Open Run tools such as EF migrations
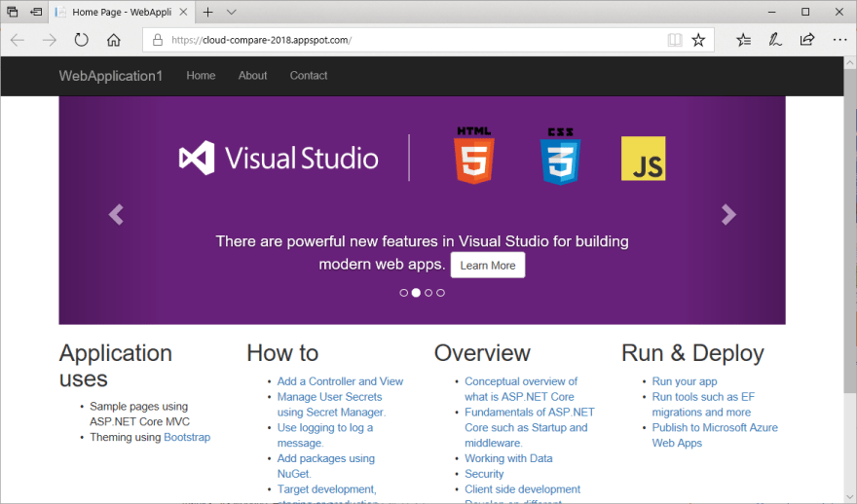 tap(703, 405)
